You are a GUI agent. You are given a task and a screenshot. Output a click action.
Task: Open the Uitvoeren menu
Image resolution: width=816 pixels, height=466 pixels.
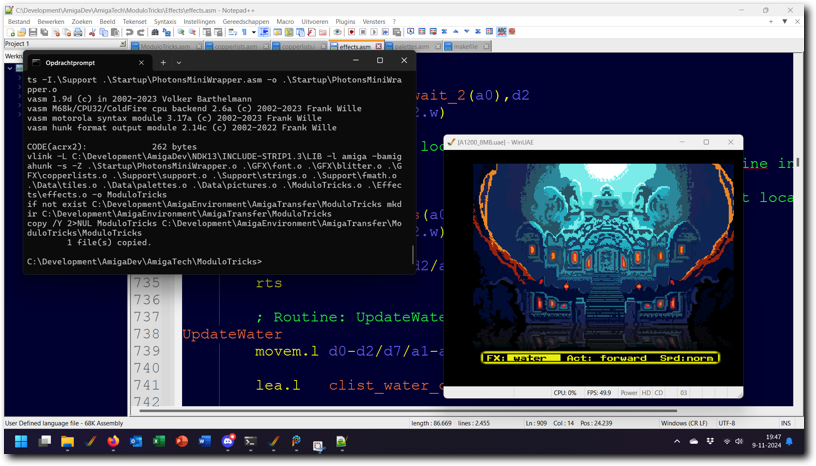coord(315,21)
